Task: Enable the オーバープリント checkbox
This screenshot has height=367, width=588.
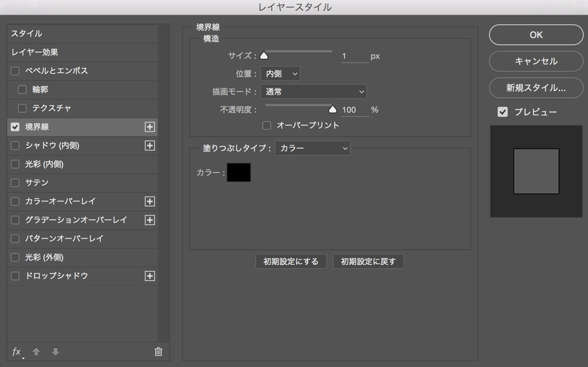Action: (x=267, y=125)
